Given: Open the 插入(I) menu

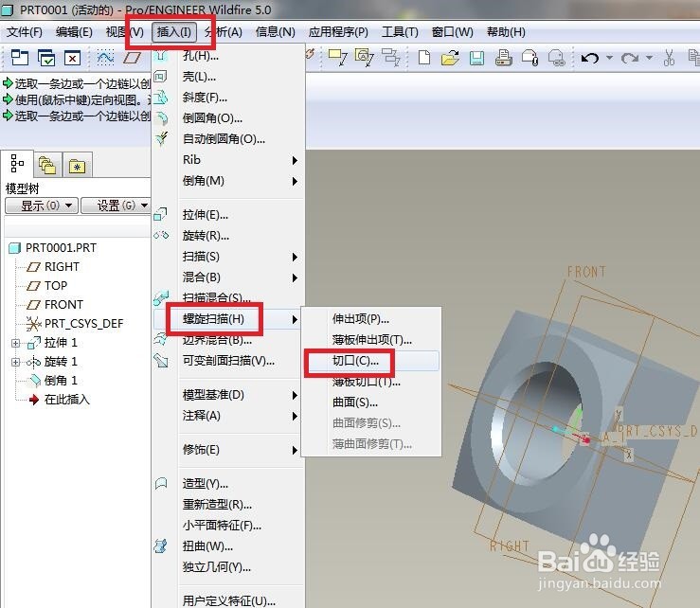Looking at the screenshot, I should [174, 32].
